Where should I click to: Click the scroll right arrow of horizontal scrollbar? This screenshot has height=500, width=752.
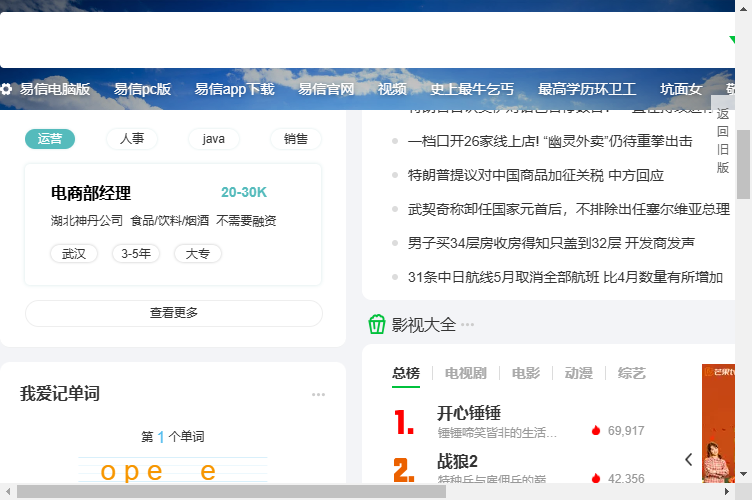[727, 491]
